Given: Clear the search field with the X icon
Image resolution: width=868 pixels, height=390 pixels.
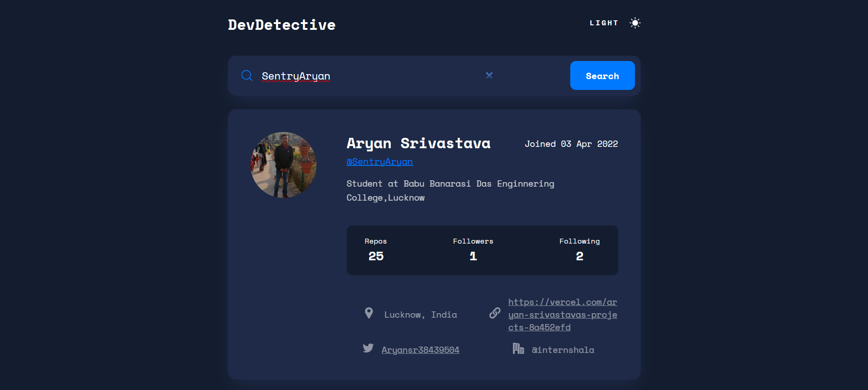Looking at the screenshot, I should (x=489, y=75).
